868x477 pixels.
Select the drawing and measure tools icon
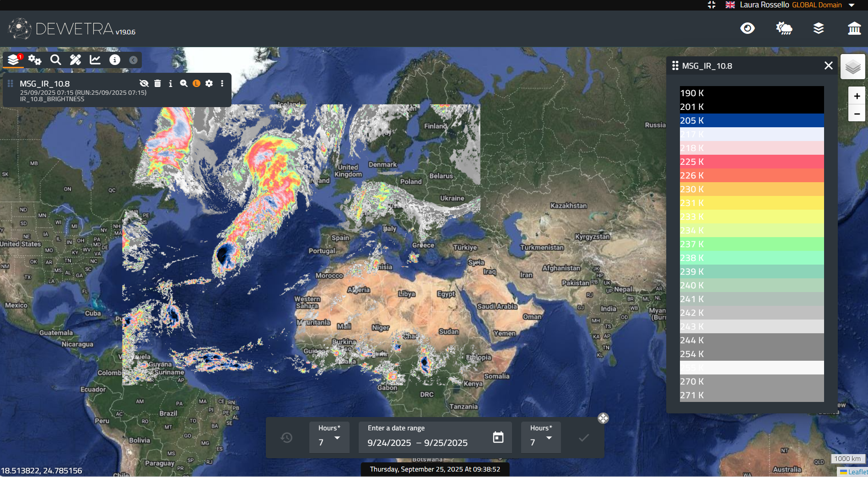pos(75,60)
